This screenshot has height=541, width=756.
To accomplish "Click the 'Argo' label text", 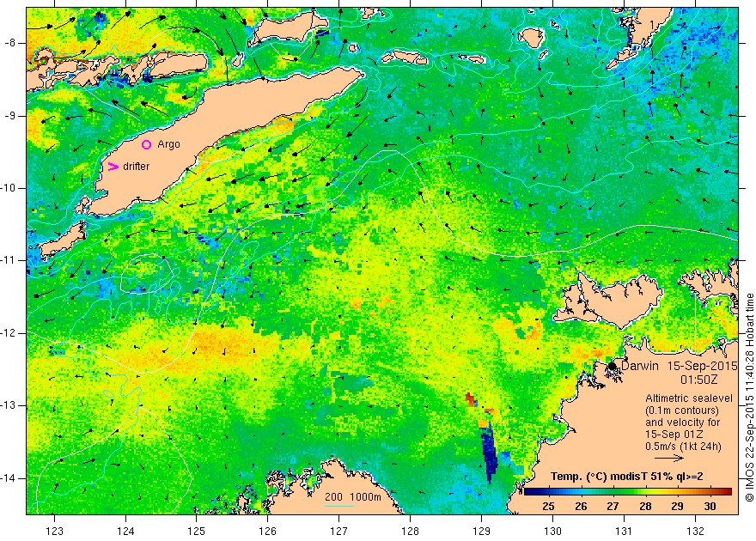I will pyautogui.click(x=168, y=144).
